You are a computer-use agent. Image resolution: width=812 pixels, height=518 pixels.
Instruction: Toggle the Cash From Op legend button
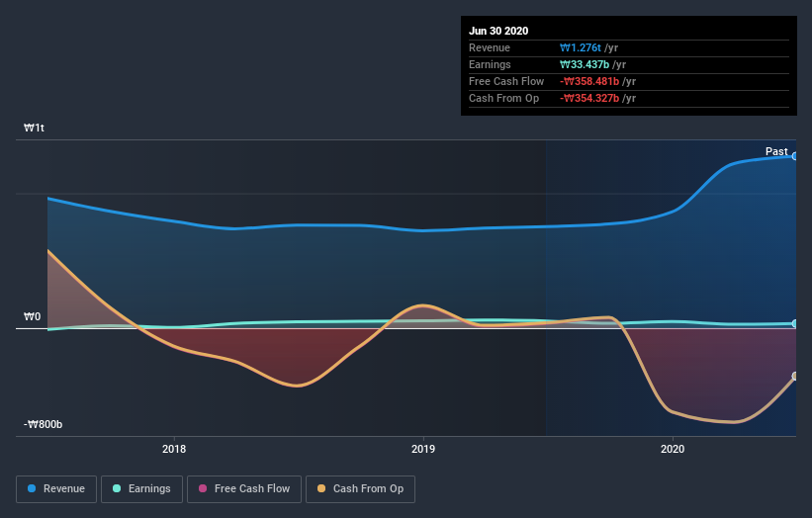click(x=360, y=489)
